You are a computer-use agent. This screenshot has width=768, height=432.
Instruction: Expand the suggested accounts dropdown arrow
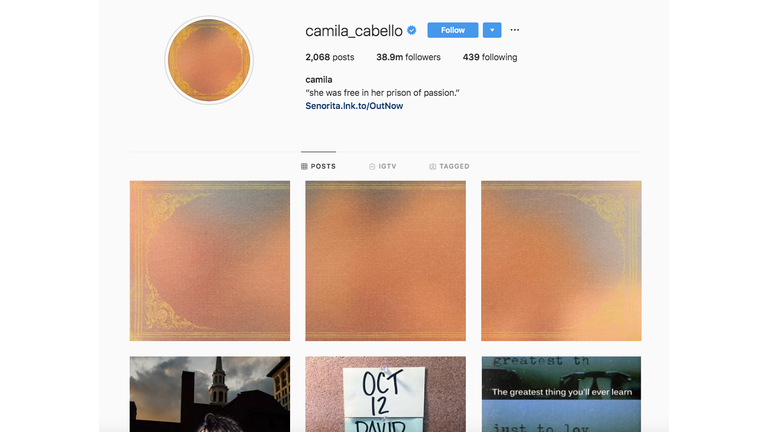492,30
